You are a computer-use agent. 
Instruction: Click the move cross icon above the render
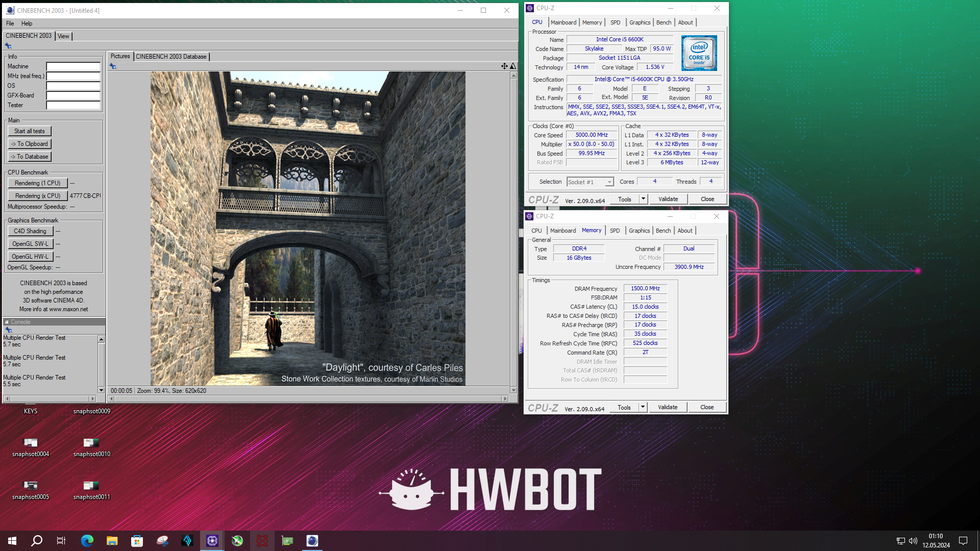[x=504, y=66]
